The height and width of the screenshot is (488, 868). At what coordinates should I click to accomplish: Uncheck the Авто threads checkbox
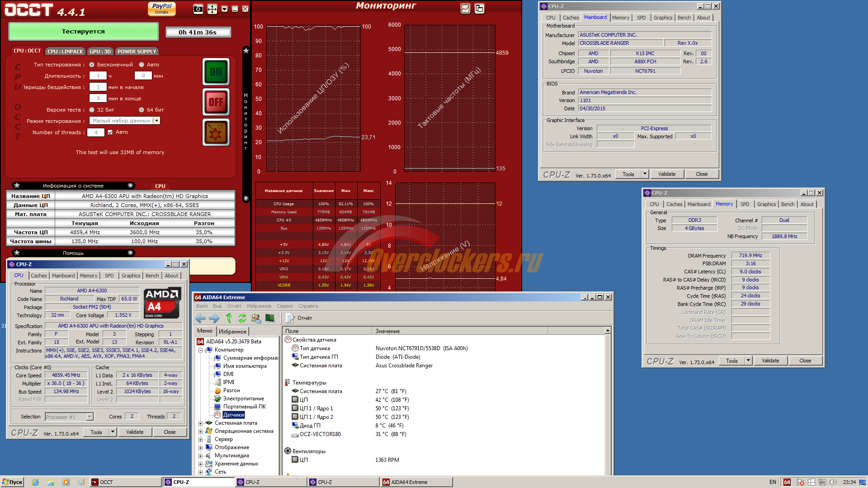110,132
